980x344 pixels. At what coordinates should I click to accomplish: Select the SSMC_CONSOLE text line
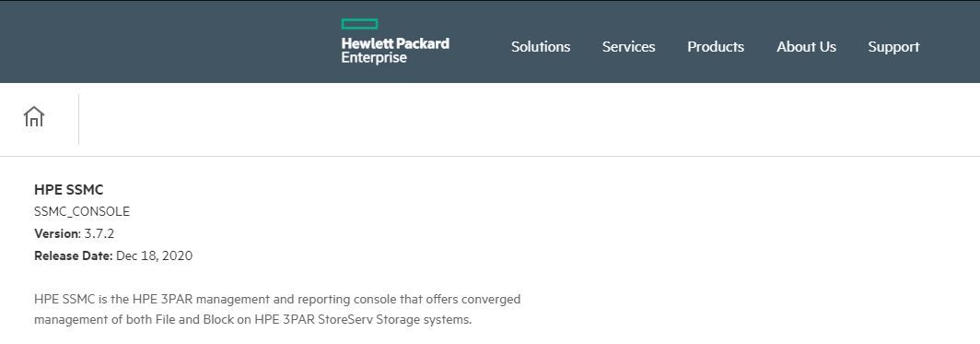click(82, 211)
